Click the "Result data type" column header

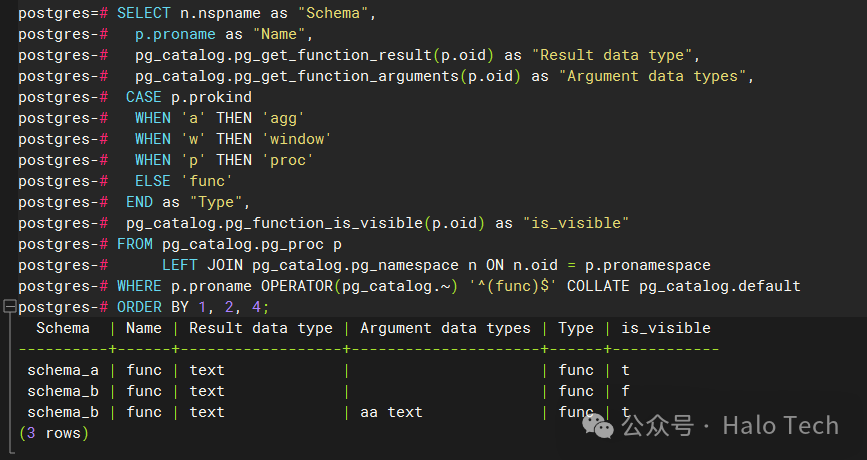point(260,328)
